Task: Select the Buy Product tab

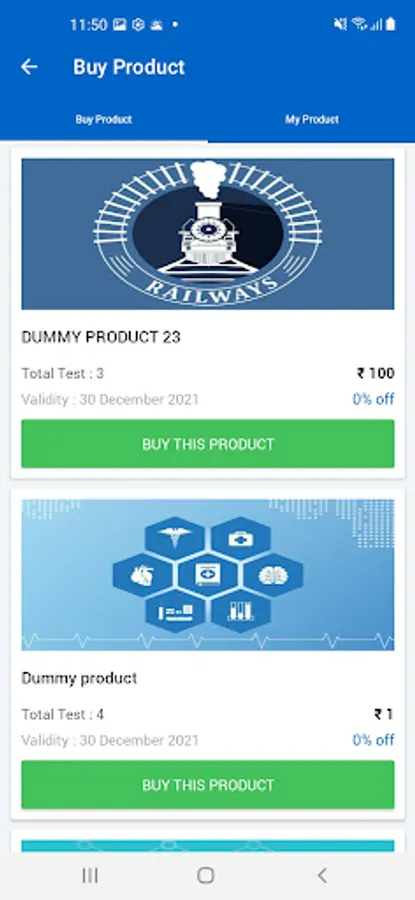Action: [104, 119]
